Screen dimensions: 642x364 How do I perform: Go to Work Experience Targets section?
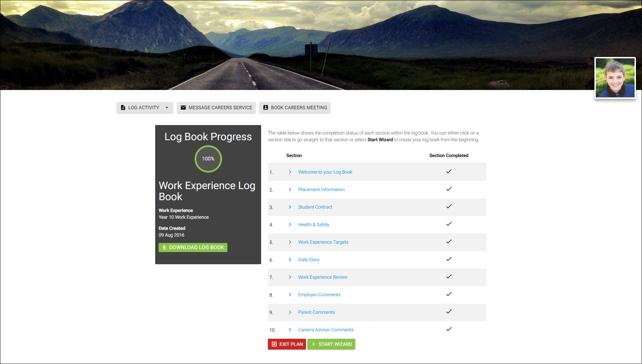[x=323, y=242]
